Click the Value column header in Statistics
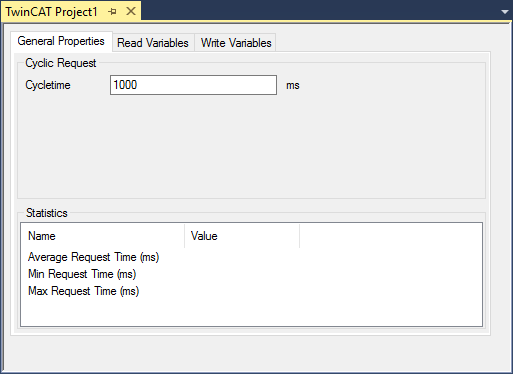 pos(242,236)
